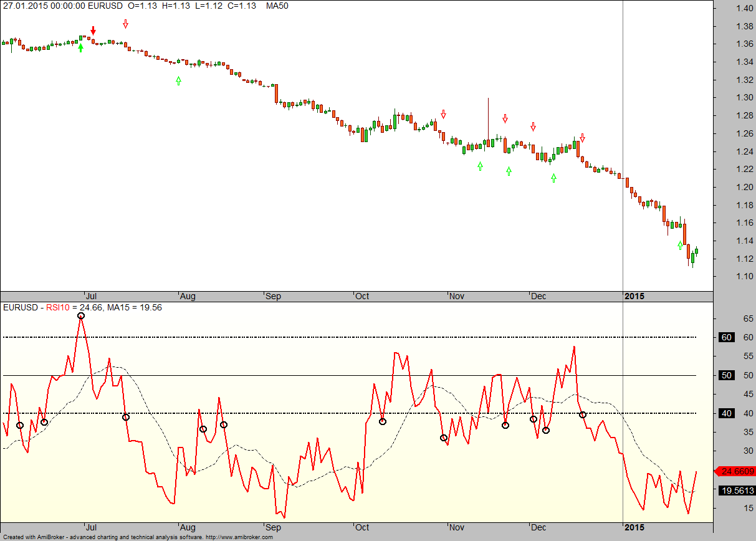Click the chart title with EURUSD O=1.13 values
This screenshot has height=541, width=756.
pos(129,6)
